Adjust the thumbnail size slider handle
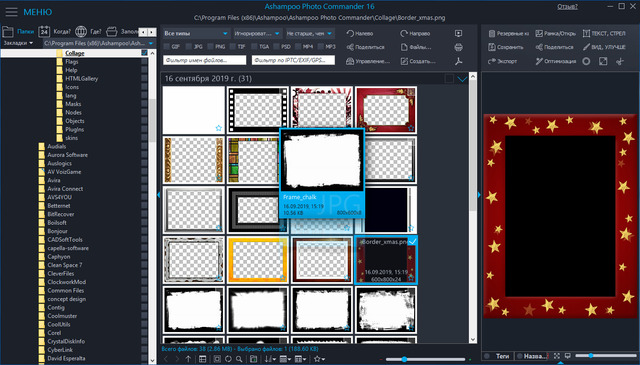The image size is (640, 365). [404, 359]
